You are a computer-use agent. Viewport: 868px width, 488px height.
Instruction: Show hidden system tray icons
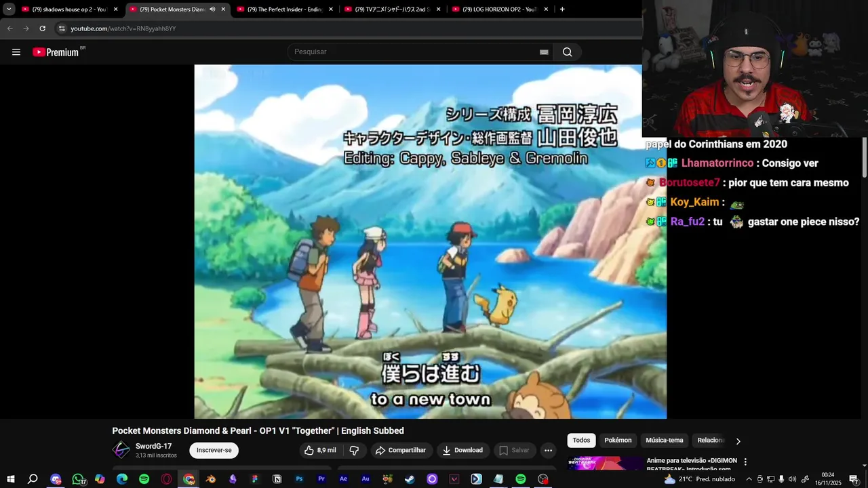(749, 479)
